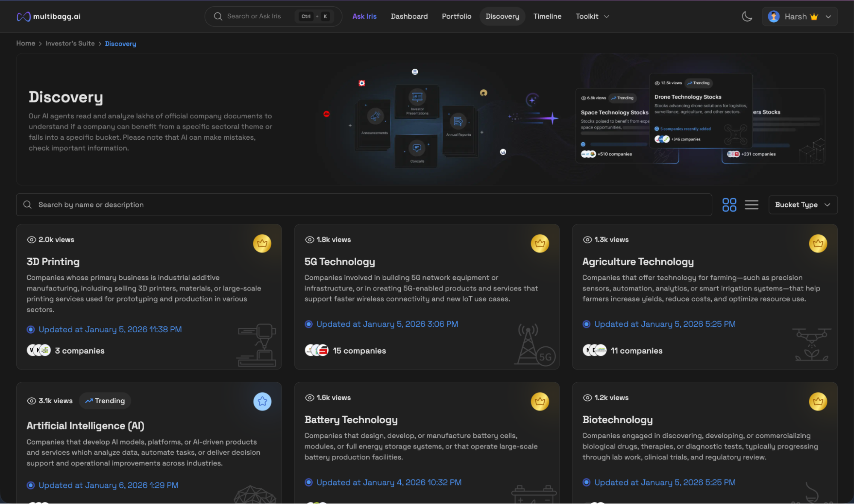Click the blue star badge on Artificial Intelligence card

[x=262, y=401]
